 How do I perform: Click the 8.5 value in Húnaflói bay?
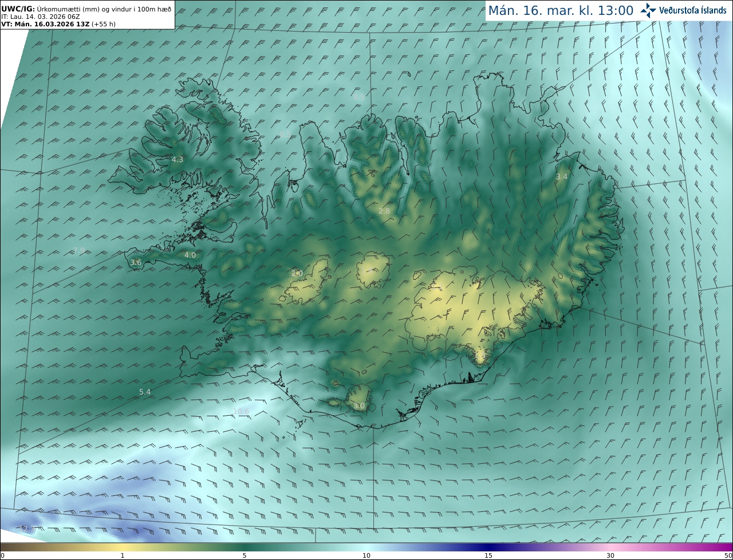click(285, 135)
